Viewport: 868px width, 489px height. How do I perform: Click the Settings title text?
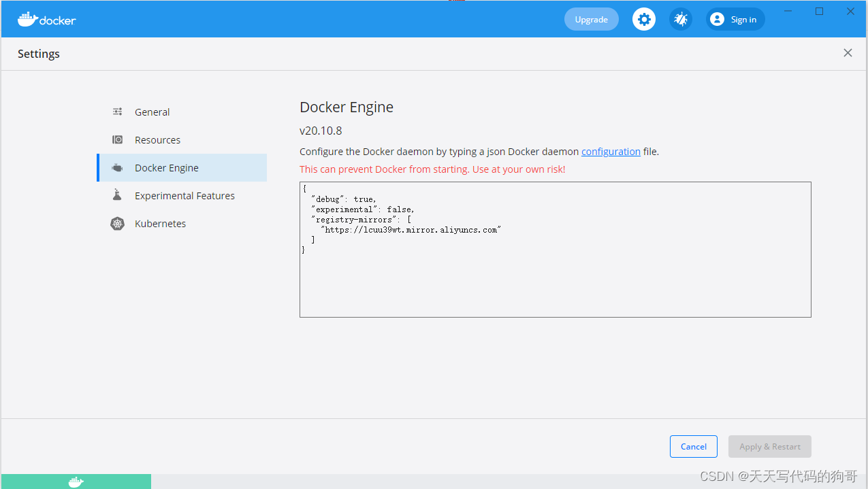tap(39, 54)
